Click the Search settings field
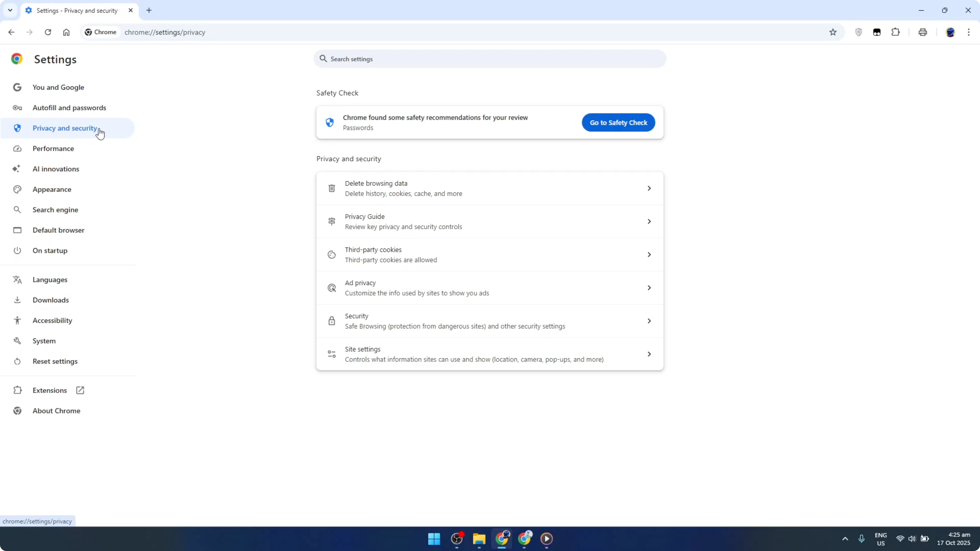The width and height of the screenshot is (980, 551). click(x=490, y=59)
